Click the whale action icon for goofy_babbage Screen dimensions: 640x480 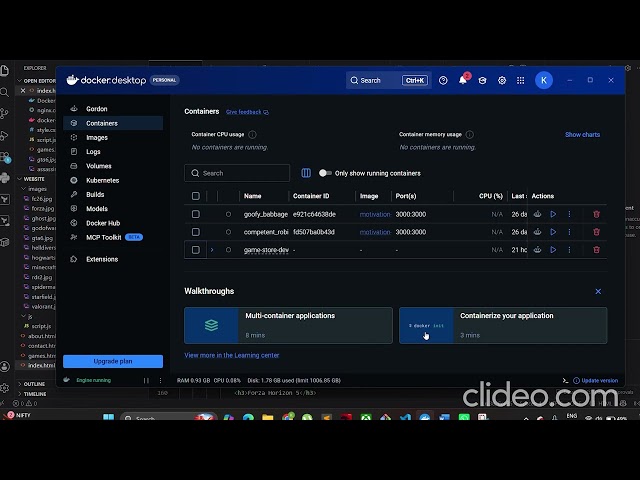(x=538, y=214)
